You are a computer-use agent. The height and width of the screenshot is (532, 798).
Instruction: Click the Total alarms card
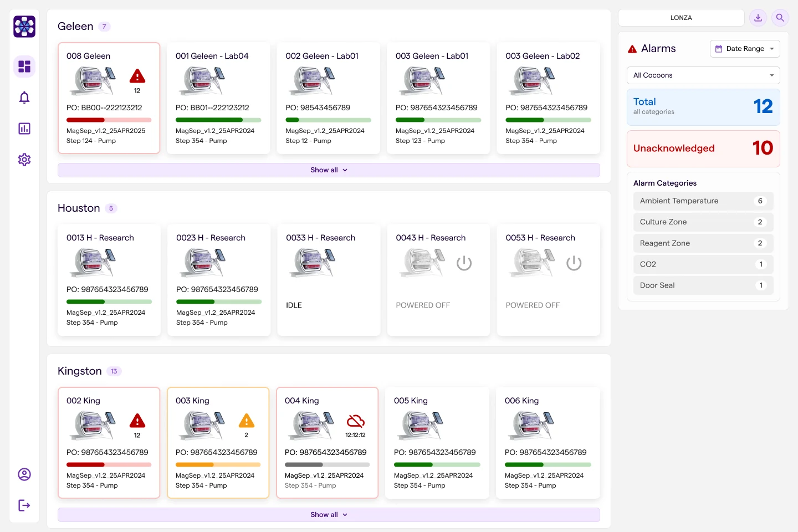pyautogui.click(x=703, y=107)
